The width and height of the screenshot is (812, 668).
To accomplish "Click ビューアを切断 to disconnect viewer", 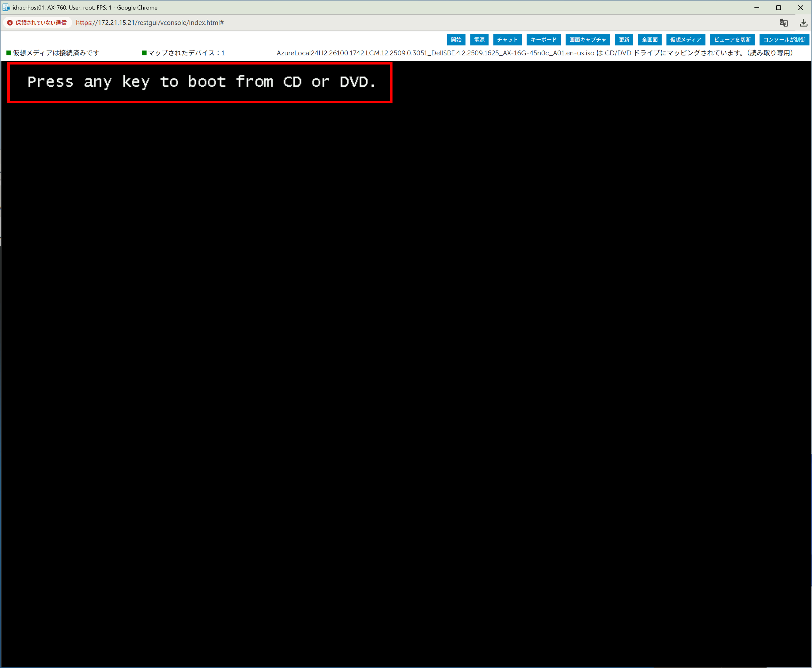I will pos(732,40).
